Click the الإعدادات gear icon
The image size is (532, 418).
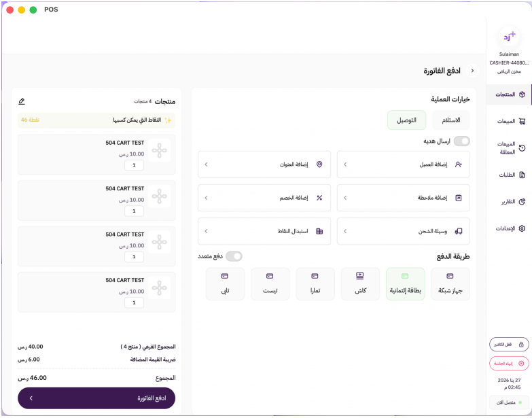(x=522, y=228)
